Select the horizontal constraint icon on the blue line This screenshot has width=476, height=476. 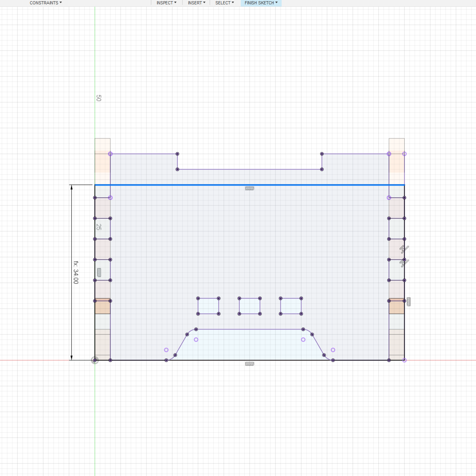click(x=250, y=188)
